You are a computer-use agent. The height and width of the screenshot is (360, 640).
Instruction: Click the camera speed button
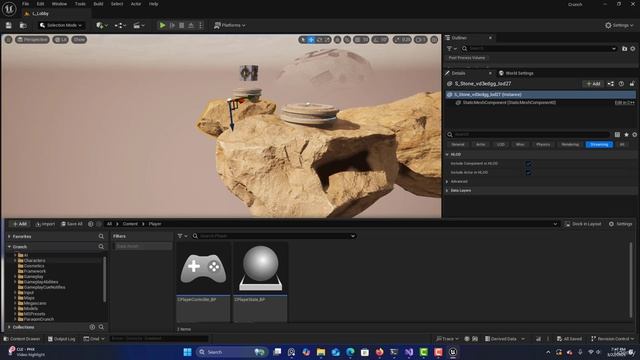click(420, 40)
